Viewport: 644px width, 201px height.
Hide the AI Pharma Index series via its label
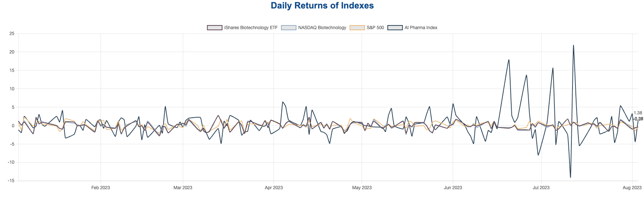[421, 28]
